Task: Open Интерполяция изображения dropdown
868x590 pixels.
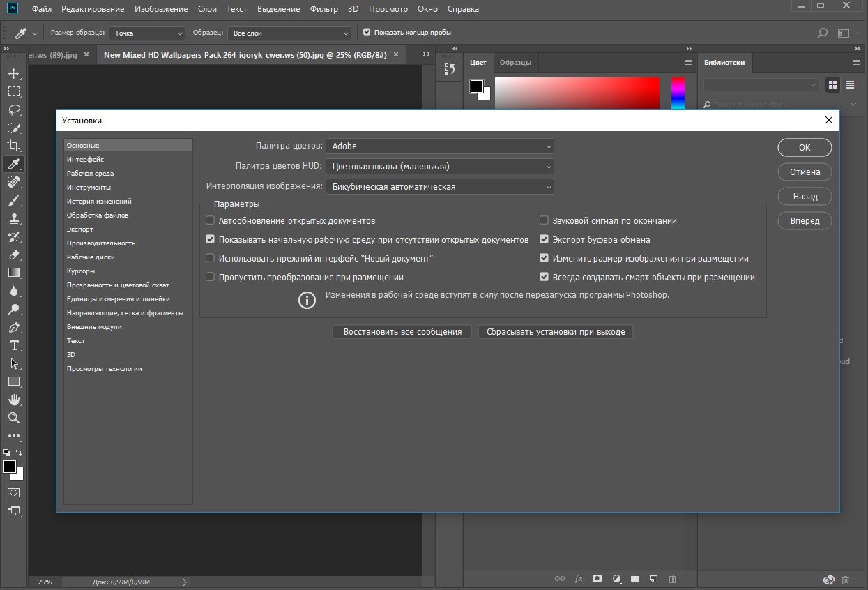Action: (439, 187)
